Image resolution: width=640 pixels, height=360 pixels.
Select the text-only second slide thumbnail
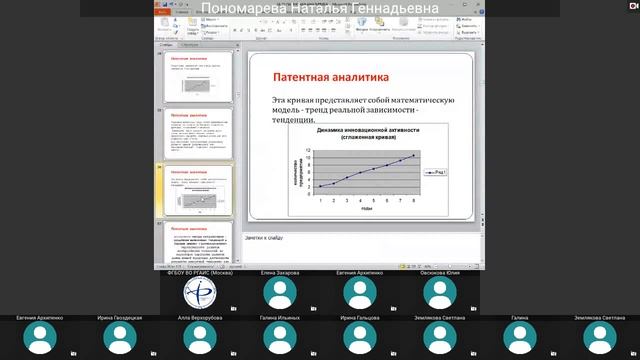pos(198,134)
